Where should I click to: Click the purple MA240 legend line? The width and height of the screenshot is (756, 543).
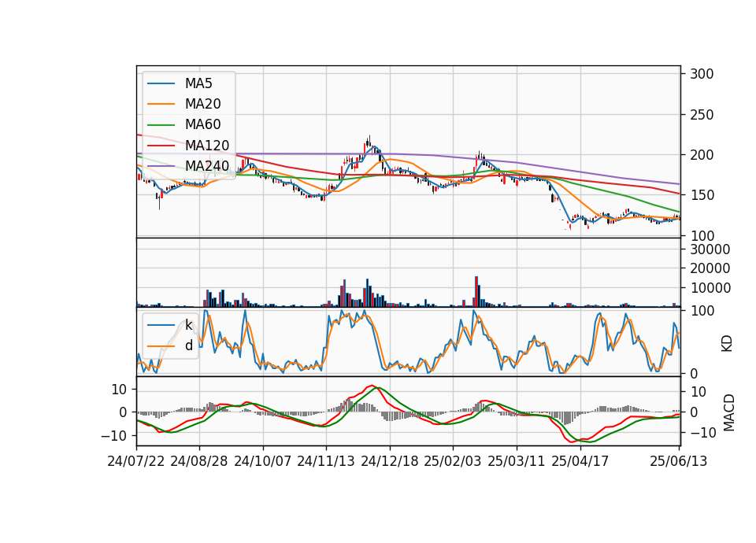pos(161,166)
